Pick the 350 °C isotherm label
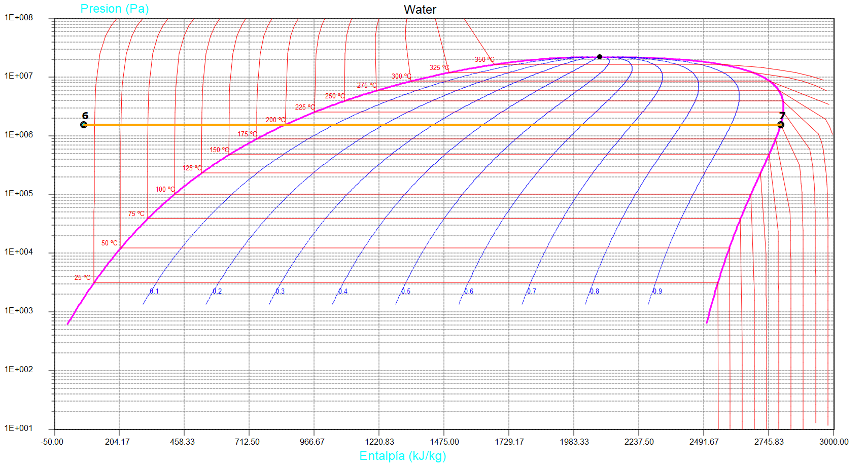Viewport: 868px width, 468px height. coord(484,60)
